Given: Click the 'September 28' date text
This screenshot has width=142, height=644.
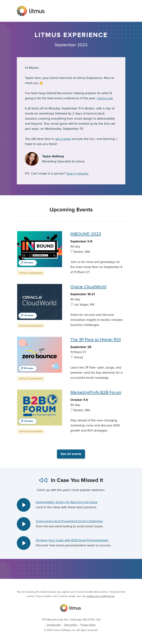Looking at the screenshot, I should click(81, 347).
